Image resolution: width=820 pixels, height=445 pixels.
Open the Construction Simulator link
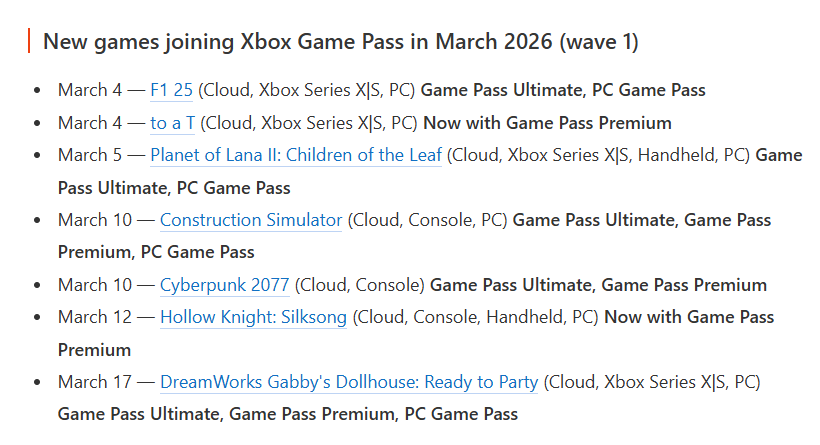250,220
